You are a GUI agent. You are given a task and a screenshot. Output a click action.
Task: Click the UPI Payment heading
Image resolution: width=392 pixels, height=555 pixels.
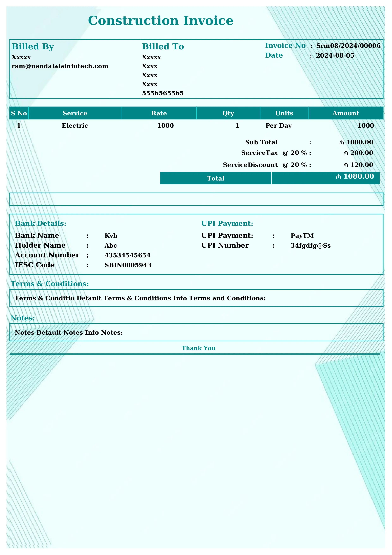[227, 224]
